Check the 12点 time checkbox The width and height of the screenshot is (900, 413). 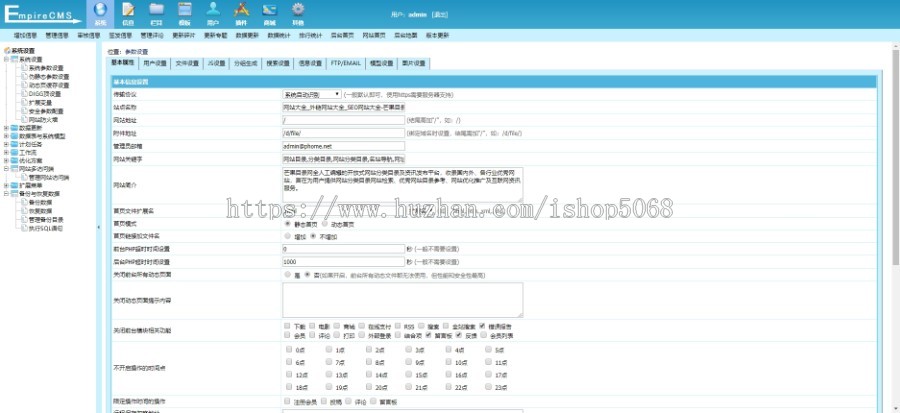coord(289,374)
